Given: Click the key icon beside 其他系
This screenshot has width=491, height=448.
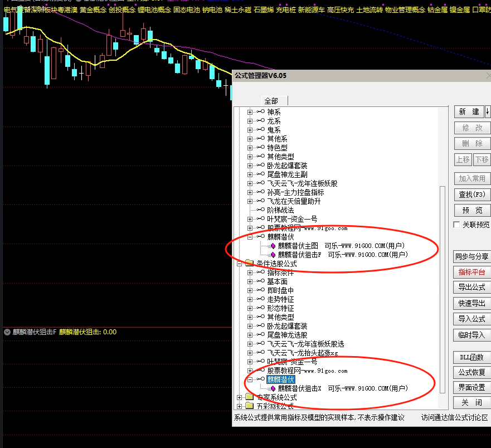Looking at the screenshot, I should (260, 138).
